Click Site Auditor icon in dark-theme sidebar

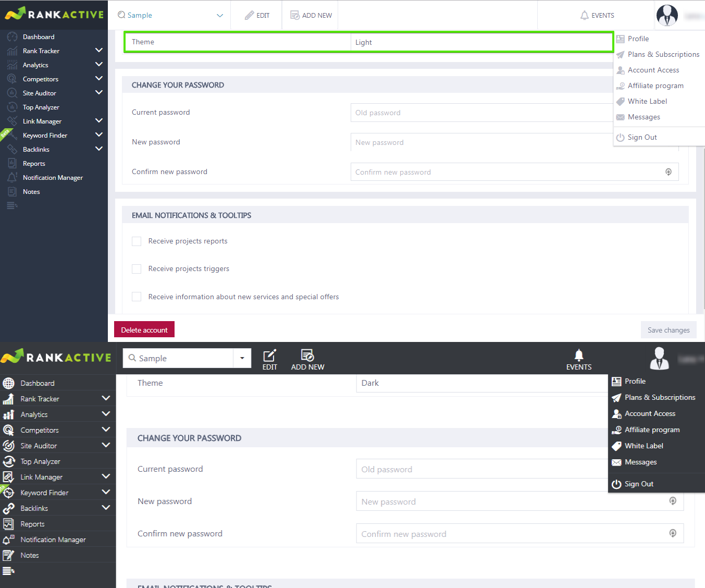point(8,446)
